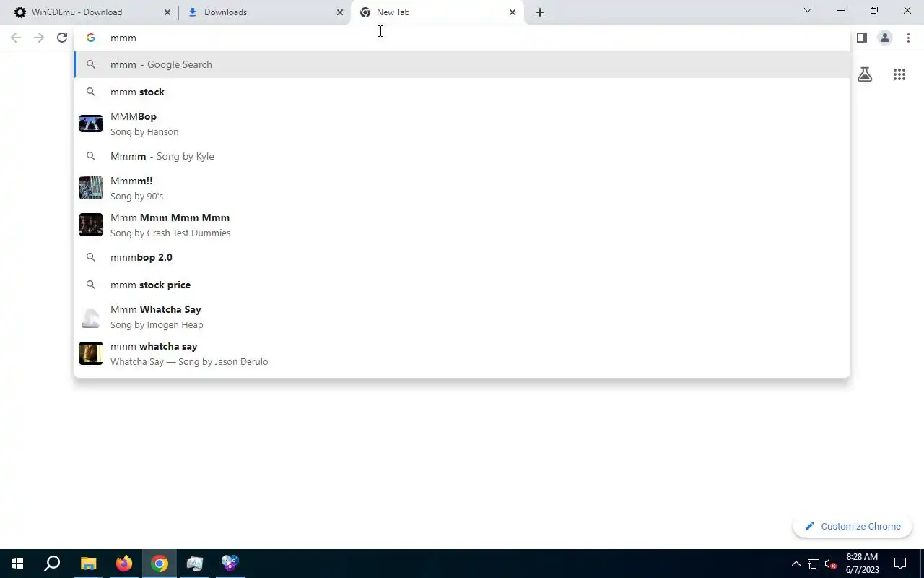Open the taskbar clock and date
This screenshot has height=578, width=924.
pyautogui.click(x=863, y=564)
